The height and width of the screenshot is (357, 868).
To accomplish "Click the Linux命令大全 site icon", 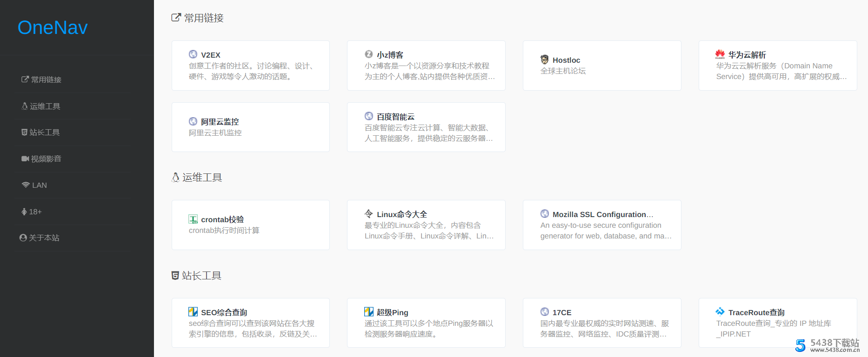I will pyautogui.click(x=369, y=214).
